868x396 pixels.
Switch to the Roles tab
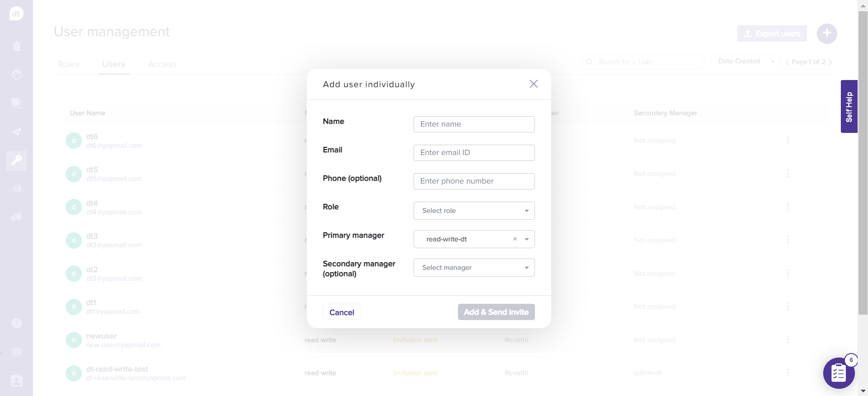coord(69,64)
